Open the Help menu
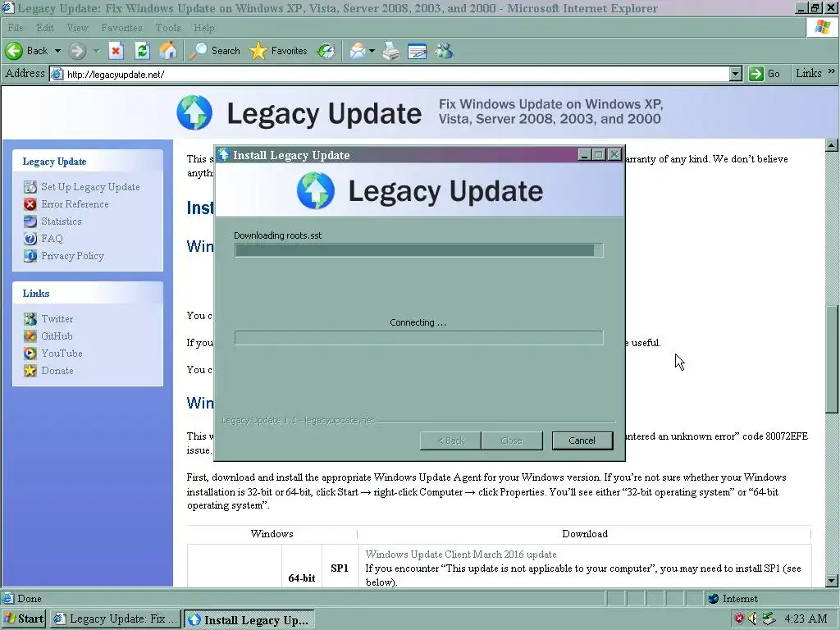 204,28
